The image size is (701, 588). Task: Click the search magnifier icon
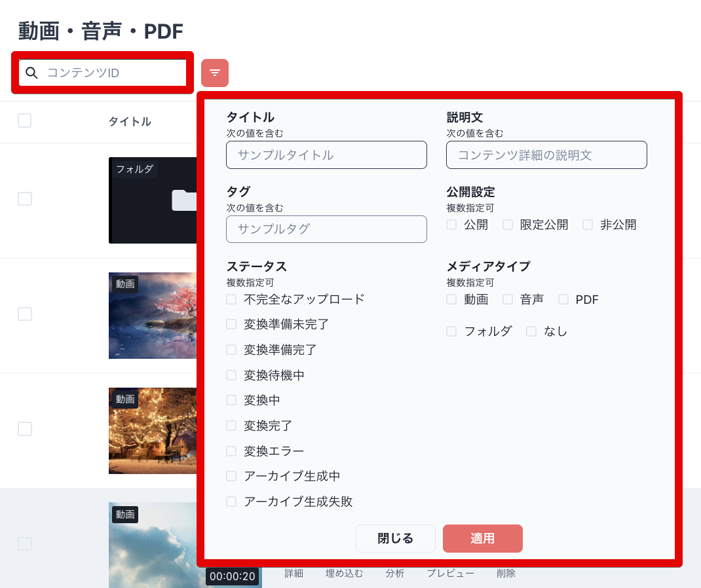[x=31, y=73]
